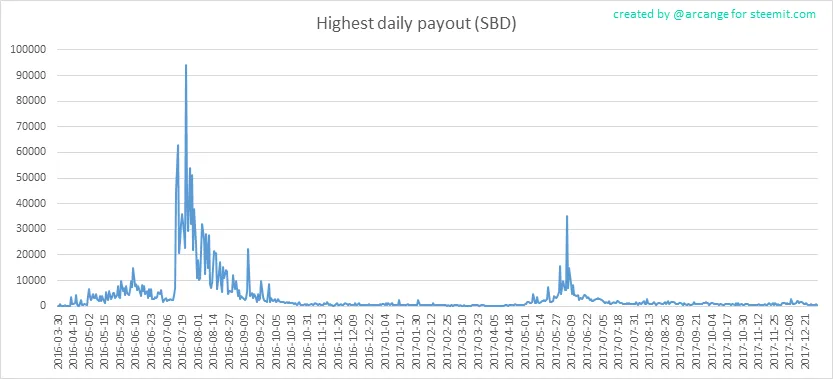Click the 20000 y-axis label
Viewport: 833px width, 379px height.
(31, 255)
